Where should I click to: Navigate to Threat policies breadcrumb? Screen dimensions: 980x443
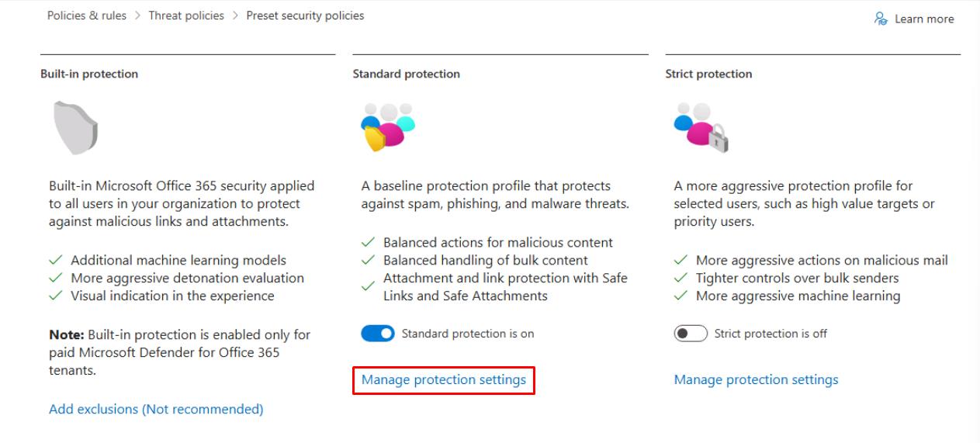pyautogui.click(x=187, y=16)
